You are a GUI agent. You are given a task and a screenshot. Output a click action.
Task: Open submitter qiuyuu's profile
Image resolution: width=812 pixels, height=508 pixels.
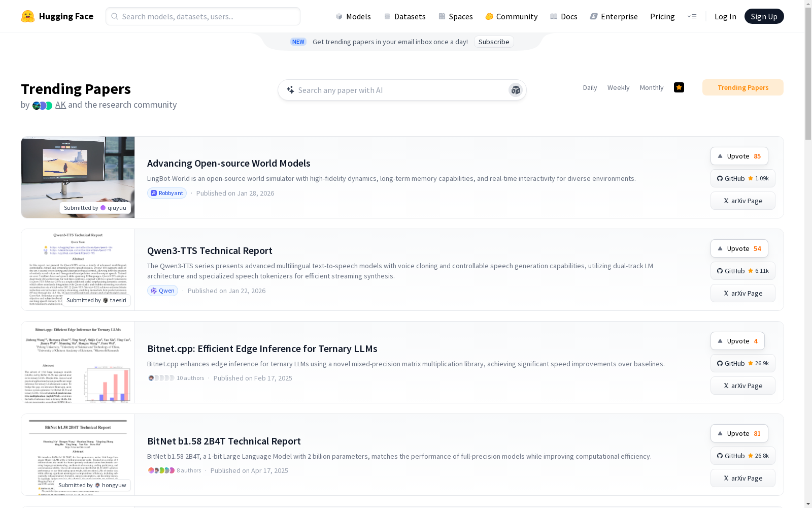(x=95, y=208)
